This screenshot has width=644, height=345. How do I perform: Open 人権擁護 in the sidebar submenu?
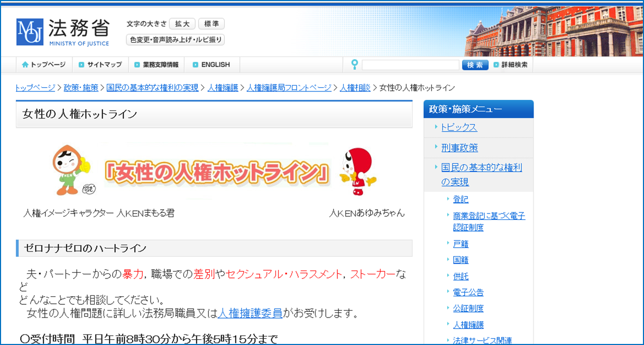point(468,324)
